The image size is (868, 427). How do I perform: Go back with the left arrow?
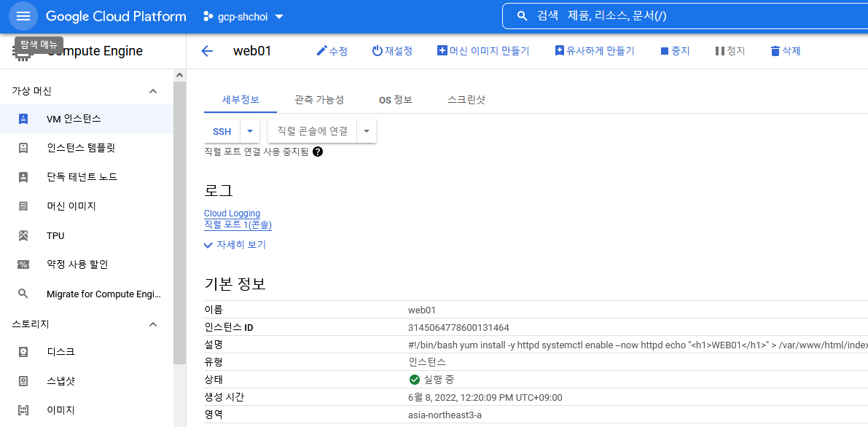click(x=207, y=51)
